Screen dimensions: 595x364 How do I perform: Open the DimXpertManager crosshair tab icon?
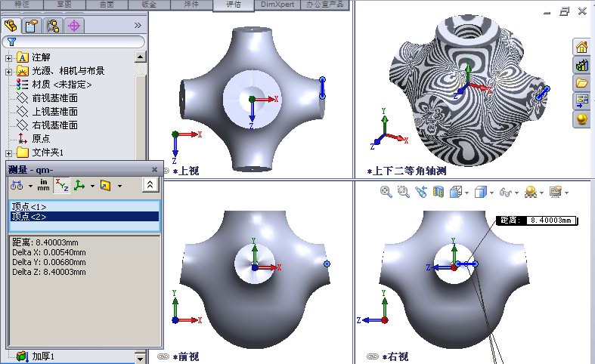(74, 26)
